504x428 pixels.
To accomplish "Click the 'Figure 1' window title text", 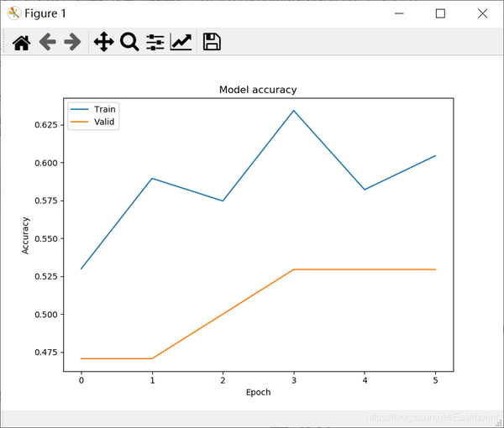I will [x=45, y=13].
